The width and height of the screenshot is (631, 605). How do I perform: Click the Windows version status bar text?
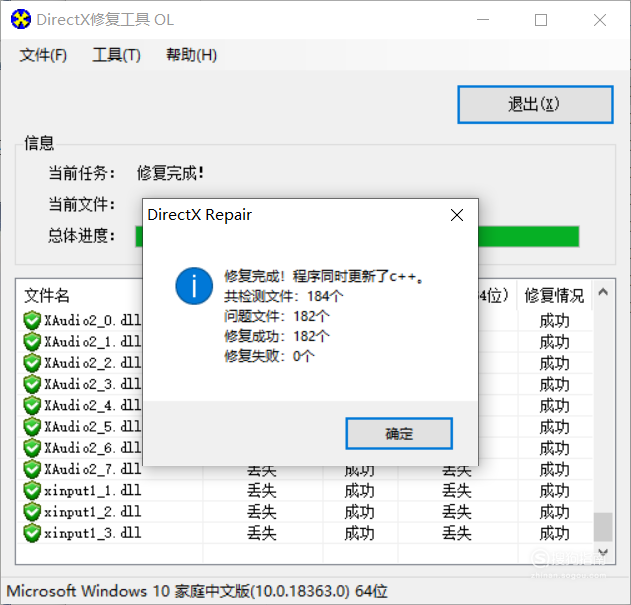[197, 591]
